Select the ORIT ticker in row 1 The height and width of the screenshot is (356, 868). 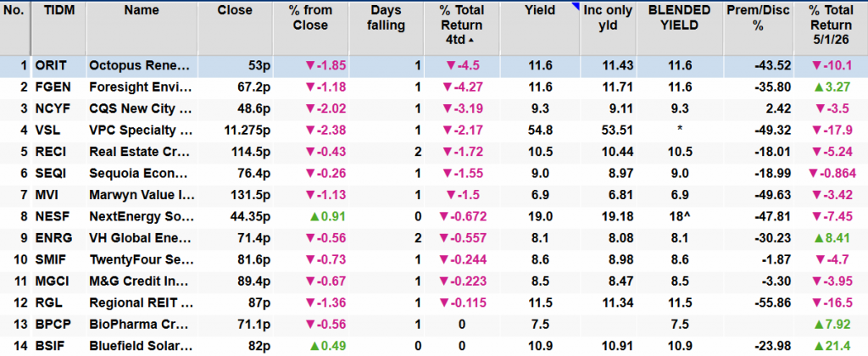click(49, 65)
